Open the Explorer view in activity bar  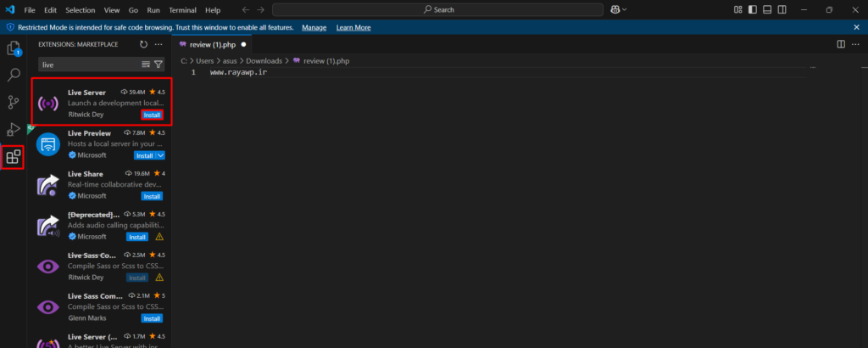pos(13,48)
